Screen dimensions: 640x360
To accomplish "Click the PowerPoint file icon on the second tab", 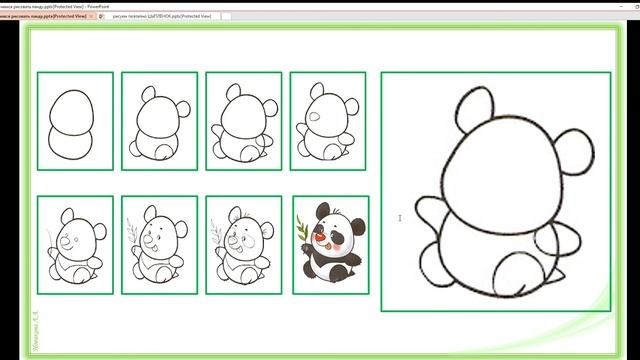I will coord(101,16).
